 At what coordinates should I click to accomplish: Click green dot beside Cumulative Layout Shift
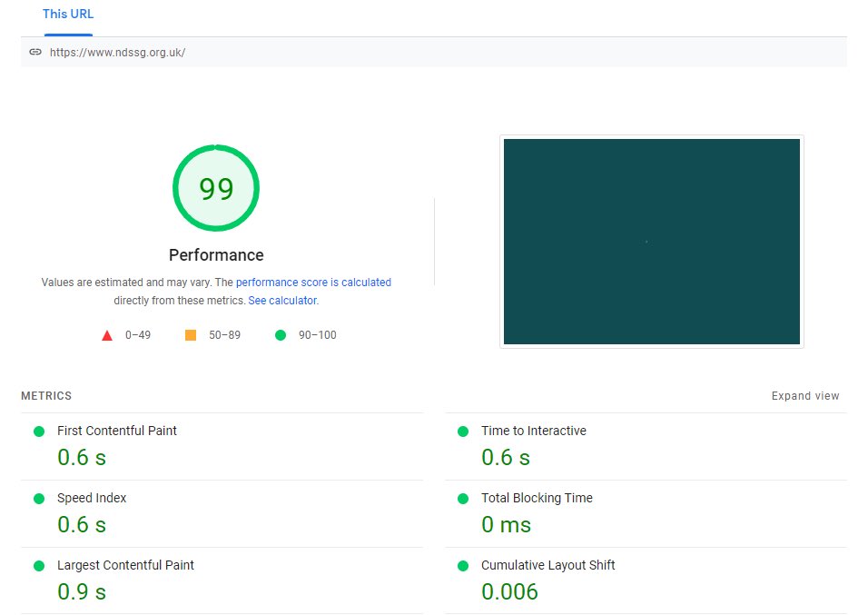point(463,566)
